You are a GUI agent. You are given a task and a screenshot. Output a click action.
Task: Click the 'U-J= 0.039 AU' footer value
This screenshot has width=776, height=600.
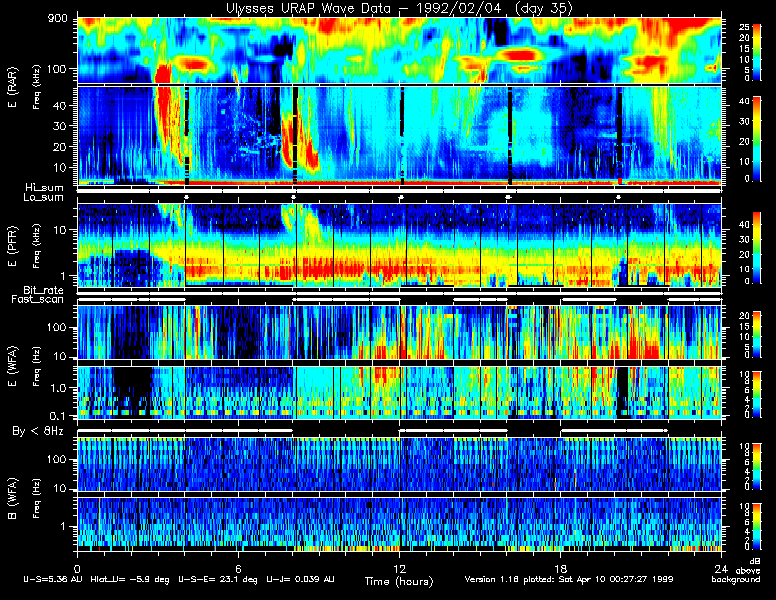(300, 579)
